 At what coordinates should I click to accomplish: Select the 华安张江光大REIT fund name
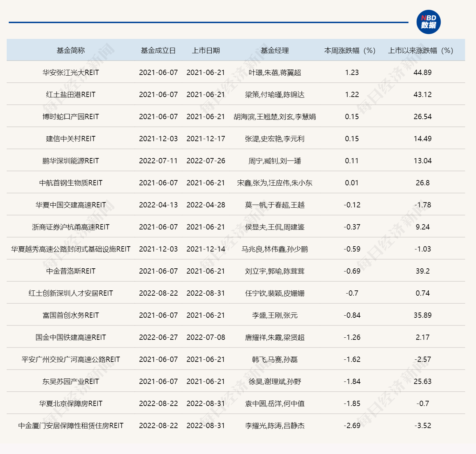coord(71,73)
